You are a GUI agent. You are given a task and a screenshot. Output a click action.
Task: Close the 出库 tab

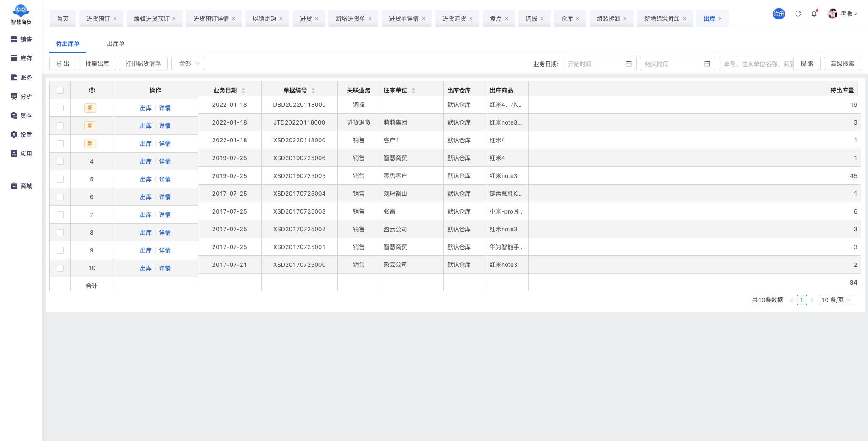click(720, 19)
